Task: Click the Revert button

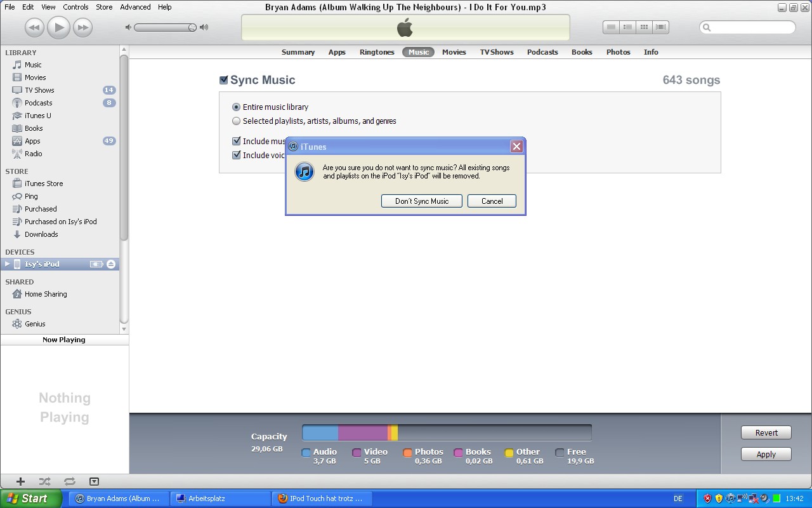Action: coord(766,433)
